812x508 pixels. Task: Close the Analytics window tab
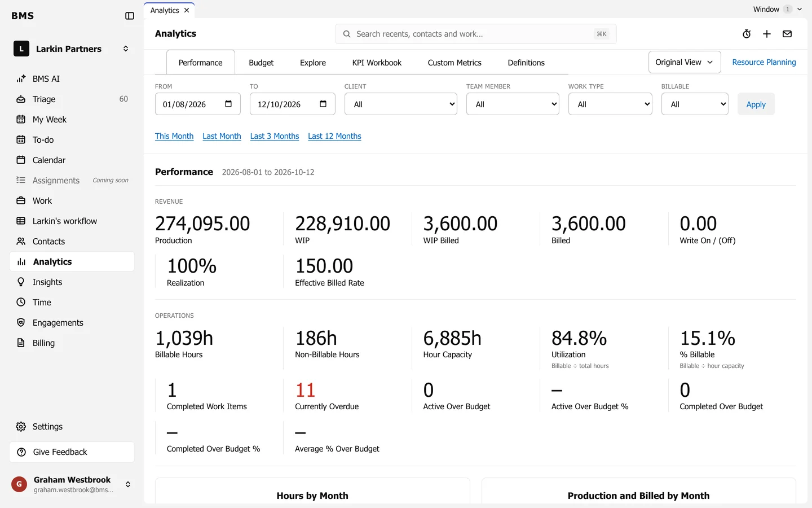(x=187, y=10)
